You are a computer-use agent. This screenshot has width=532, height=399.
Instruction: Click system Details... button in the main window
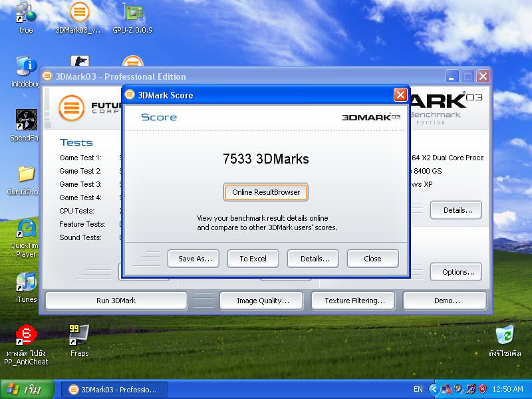pyautogui.click(x=456, y=210)
